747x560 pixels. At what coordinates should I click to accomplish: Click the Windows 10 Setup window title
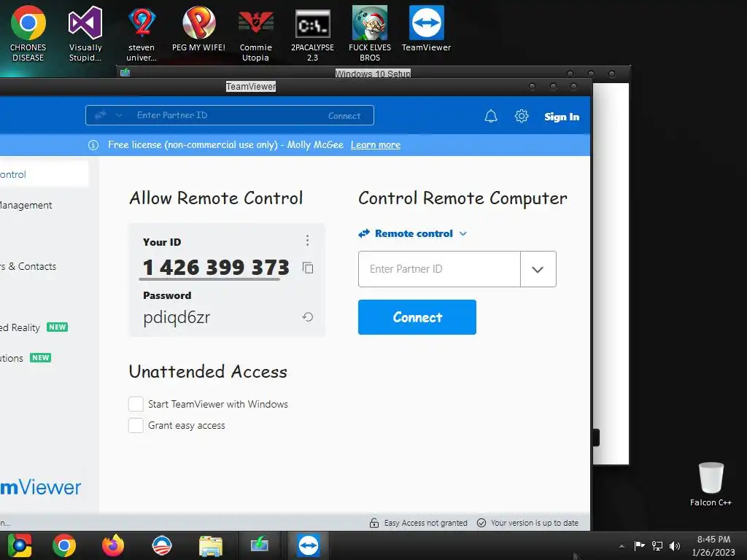[373, 74]
